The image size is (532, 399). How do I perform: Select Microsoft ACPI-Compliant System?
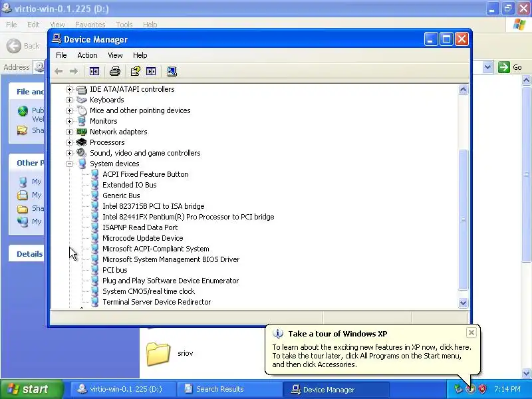click(156, 249)
